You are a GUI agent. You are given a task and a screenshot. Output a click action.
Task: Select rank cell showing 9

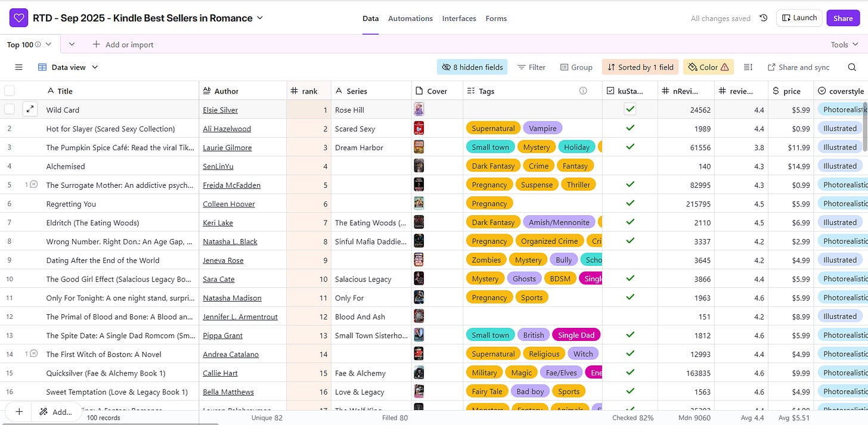pyautogui.click(x=309, y=260)
